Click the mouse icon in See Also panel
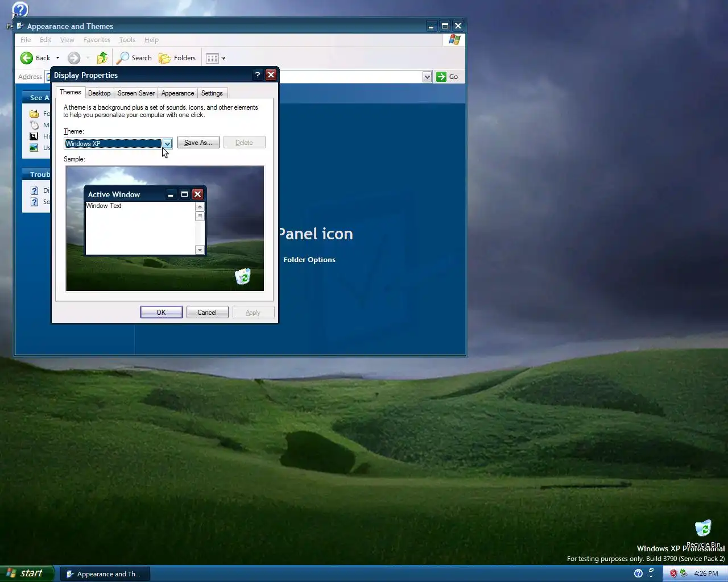The height and width of the screenshot is (582, 728). tap(34, 125)
